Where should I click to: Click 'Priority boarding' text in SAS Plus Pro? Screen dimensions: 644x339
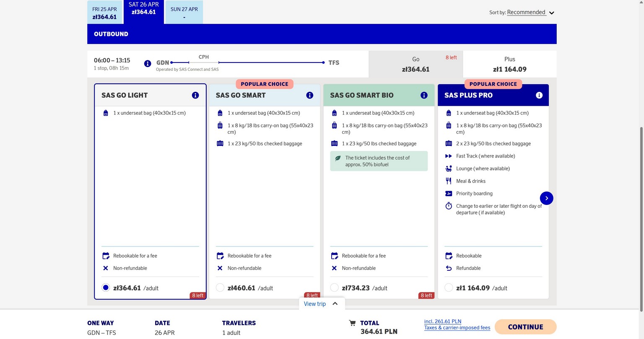click(x=474, y=194)
